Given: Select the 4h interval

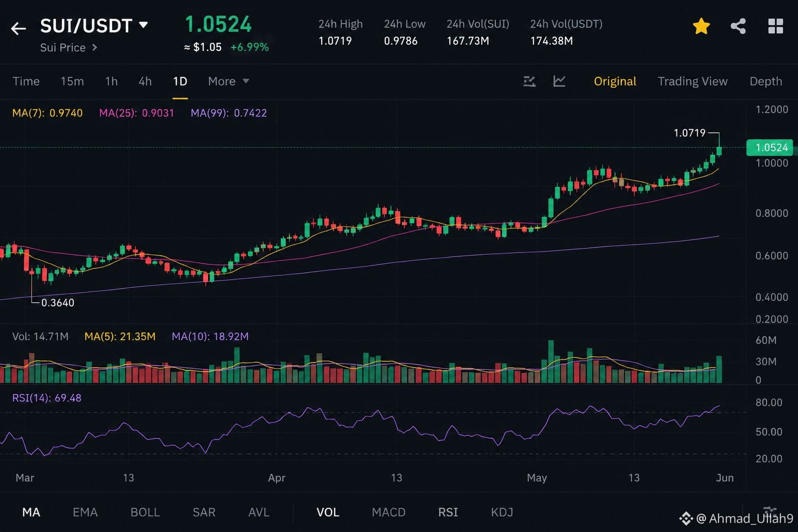Looking at the screenshot, I should coord(145,81).
